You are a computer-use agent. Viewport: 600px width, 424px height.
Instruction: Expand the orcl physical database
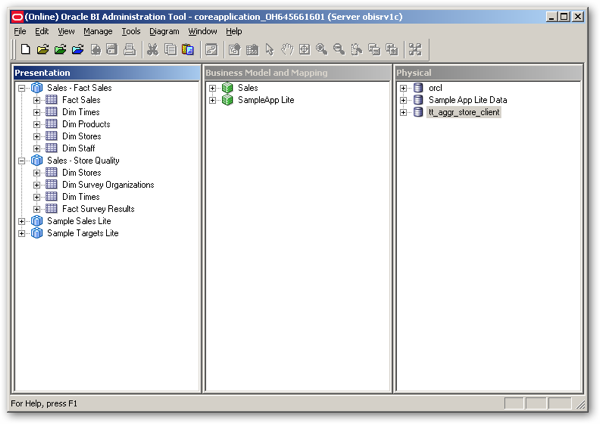coord(403,88)
